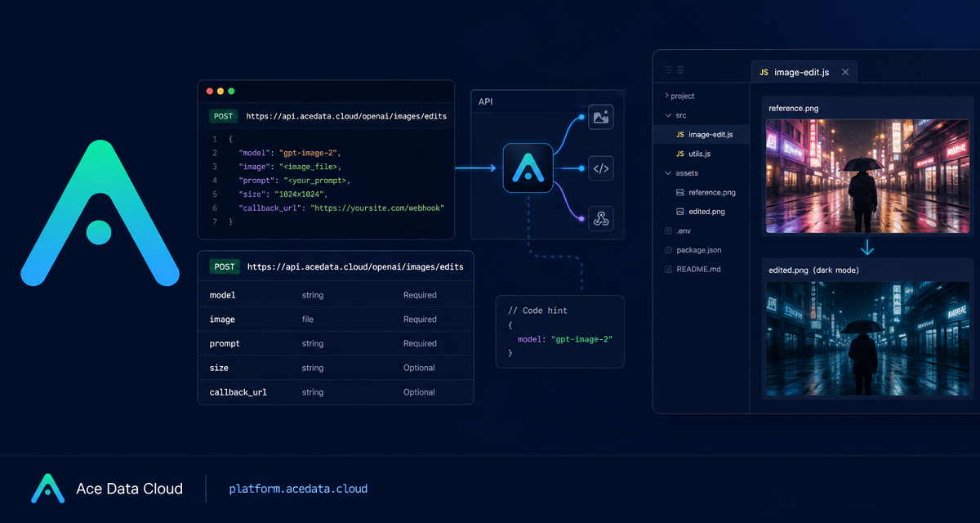Open reference.png in the assets folder
The height and width of the screenshot is (523, 980).
coord(712,193)
